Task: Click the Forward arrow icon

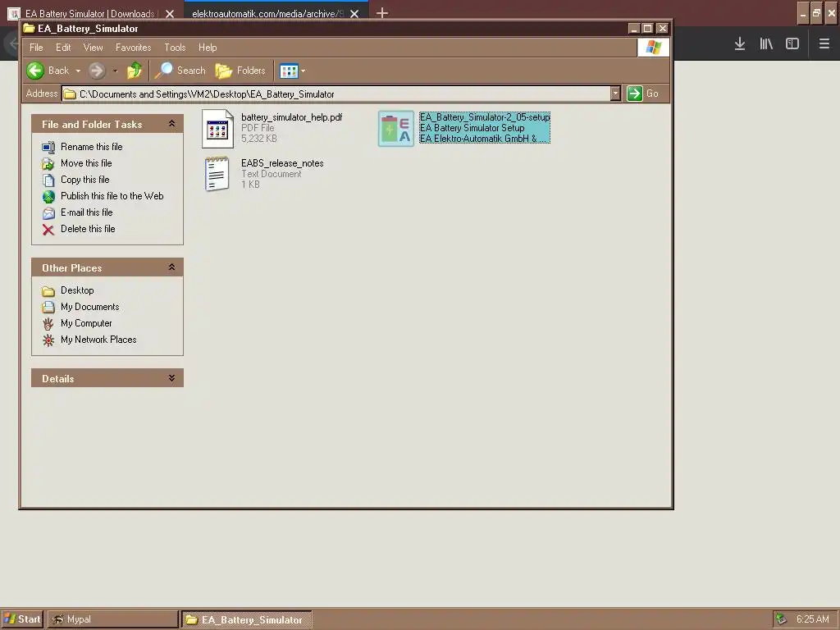Action: click(97, 71)
